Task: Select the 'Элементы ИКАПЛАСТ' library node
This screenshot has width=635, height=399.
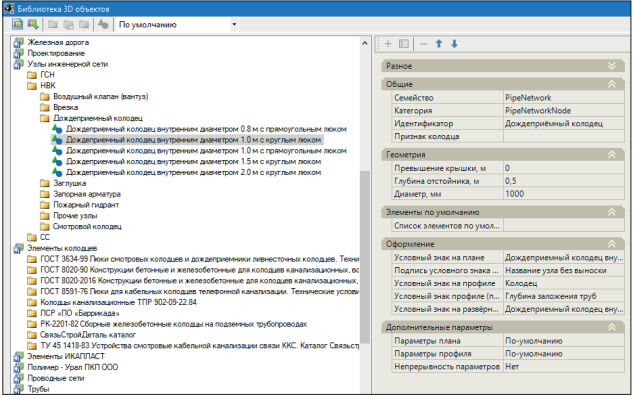Action: (66, 357)
